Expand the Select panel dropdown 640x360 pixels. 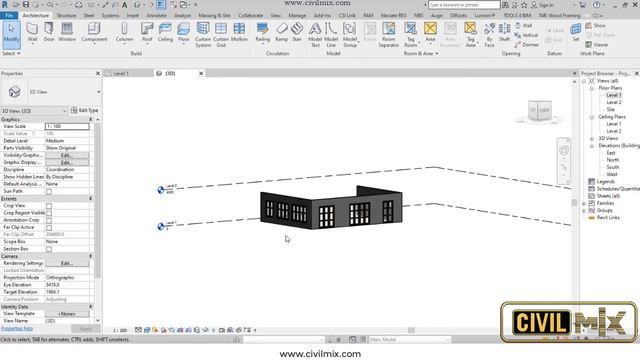11,53
